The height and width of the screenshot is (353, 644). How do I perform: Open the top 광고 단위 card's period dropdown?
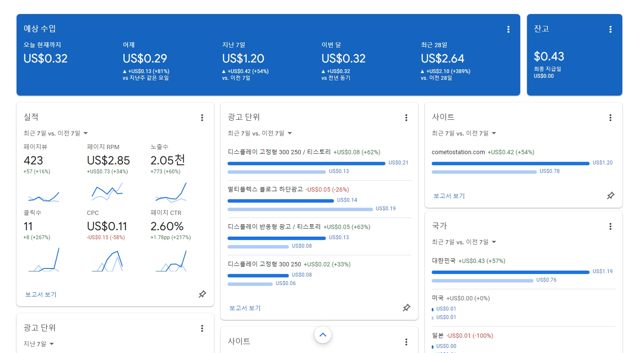pos(260,133)
